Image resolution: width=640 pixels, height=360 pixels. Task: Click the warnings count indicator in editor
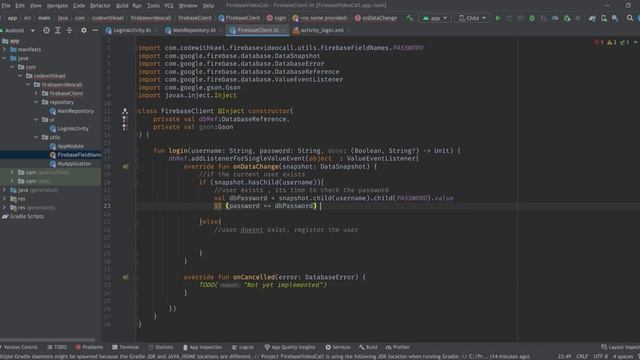611,42
